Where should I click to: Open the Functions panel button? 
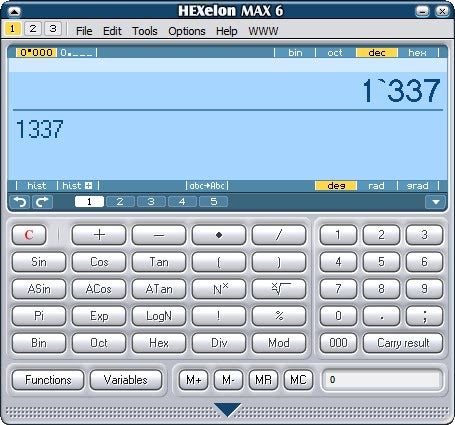[x=48, y=380]
